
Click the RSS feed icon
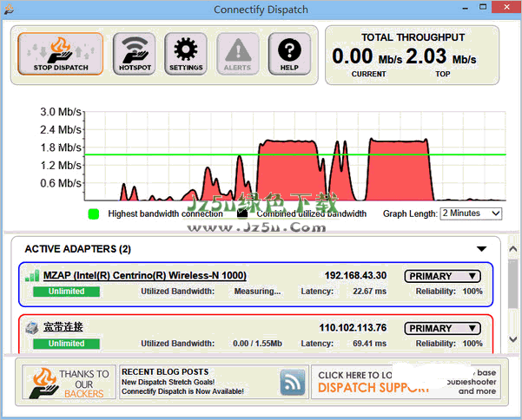point(293,382)
